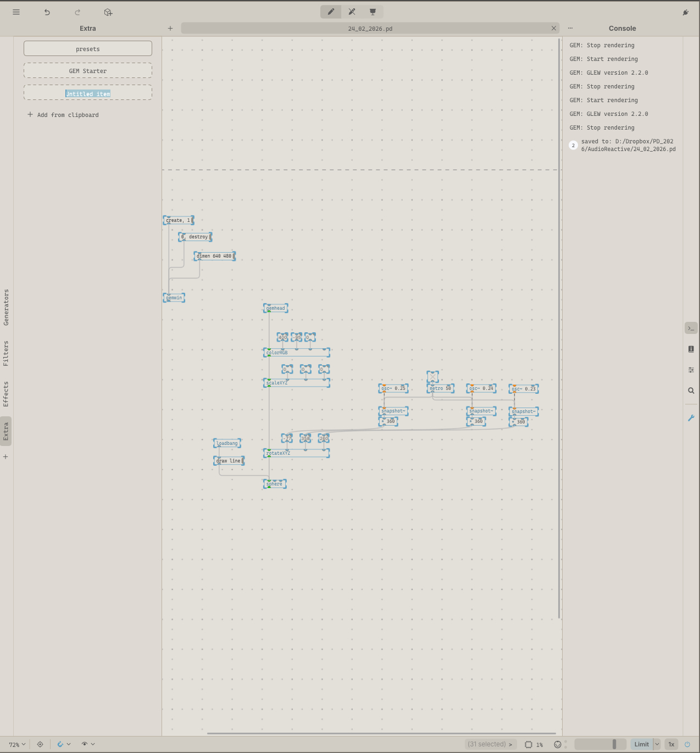
Task: Click the presets button
Action: (88, 49)
